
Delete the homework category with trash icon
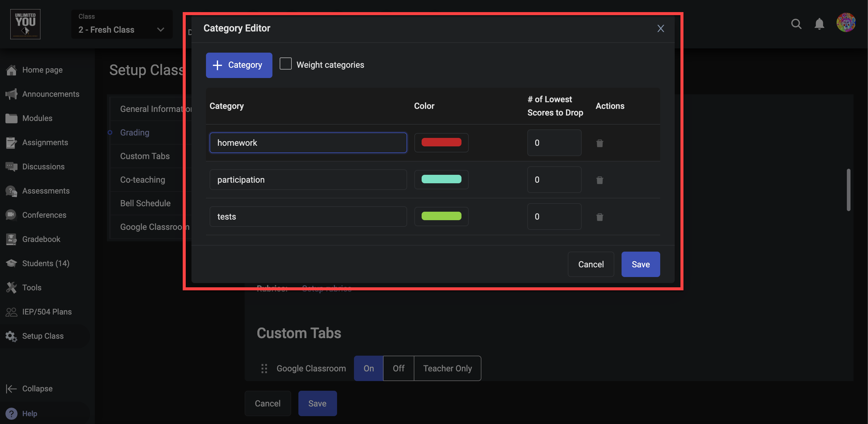(x=600, y=143)
